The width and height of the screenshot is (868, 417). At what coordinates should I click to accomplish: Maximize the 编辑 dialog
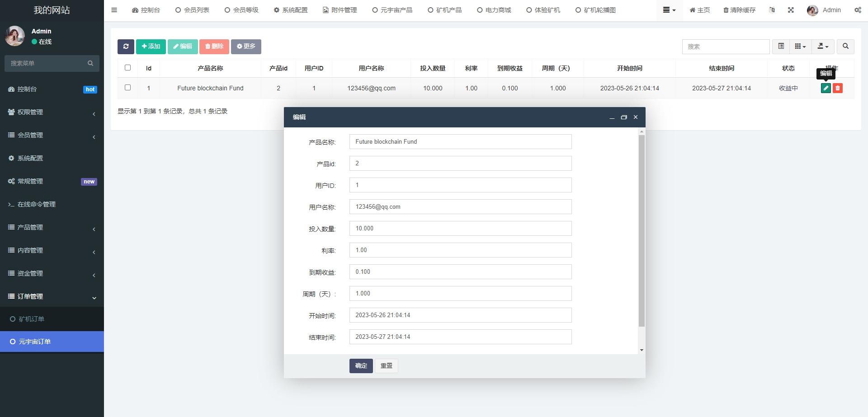point(624,117)
